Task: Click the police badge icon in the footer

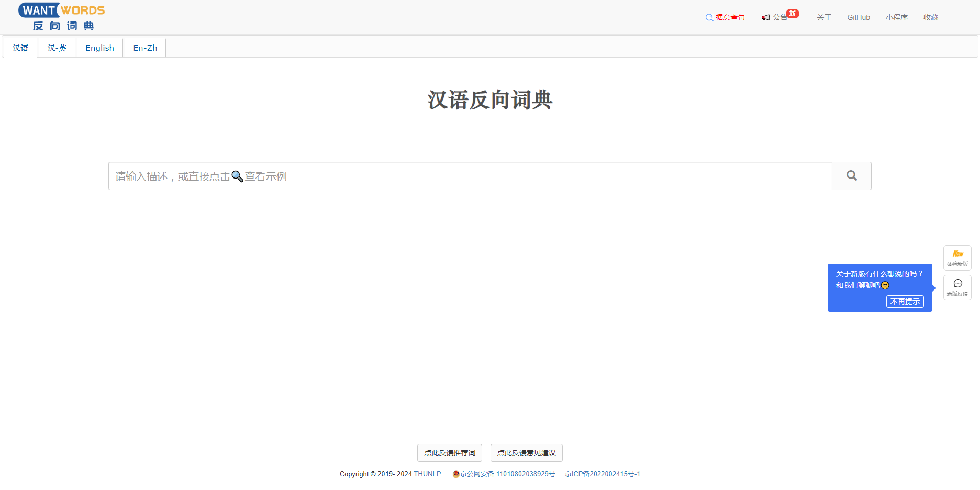Action: point(456,474)
